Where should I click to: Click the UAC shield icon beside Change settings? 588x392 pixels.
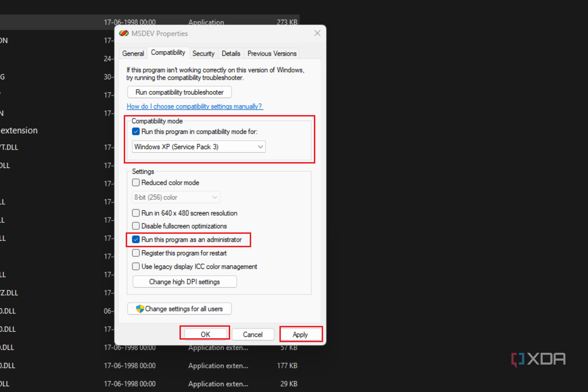[140, 309]
